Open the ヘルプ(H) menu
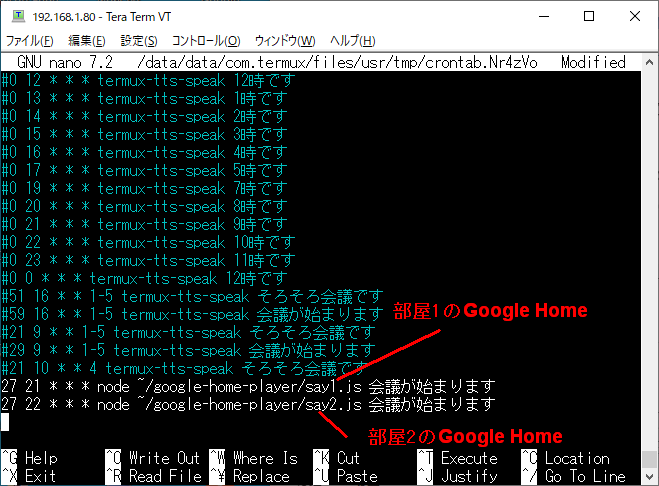 [353, 41]
